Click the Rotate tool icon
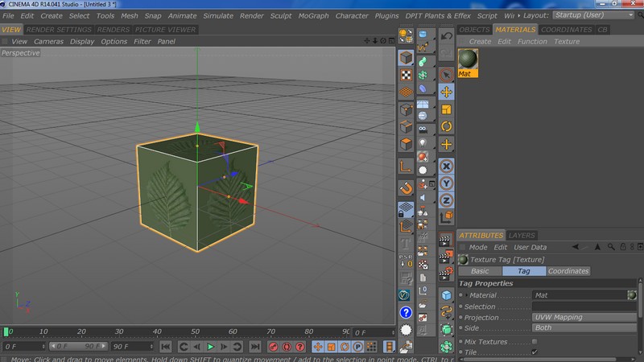Screen dimensions: 644x362 [446, 126]
